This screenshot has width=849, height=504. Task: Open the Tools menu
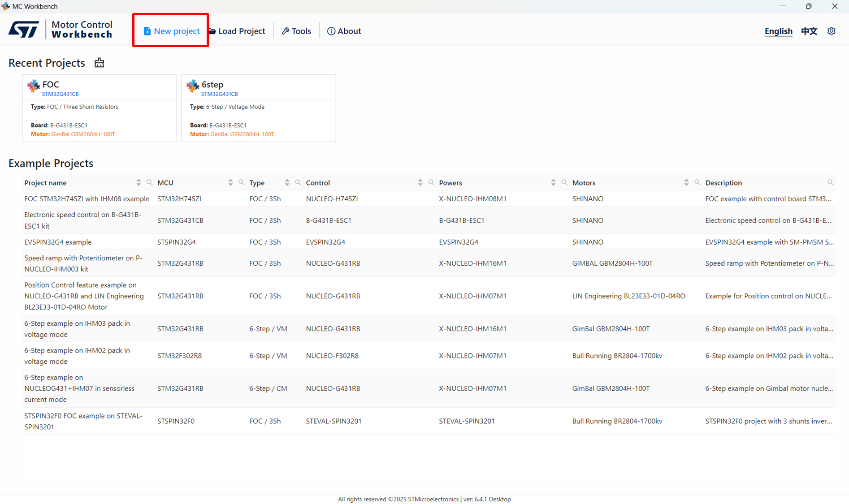[296, 31]
